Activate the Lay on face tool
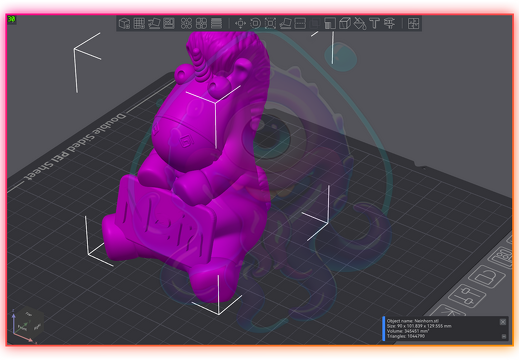519x360 pixels. tap(285, 24)
